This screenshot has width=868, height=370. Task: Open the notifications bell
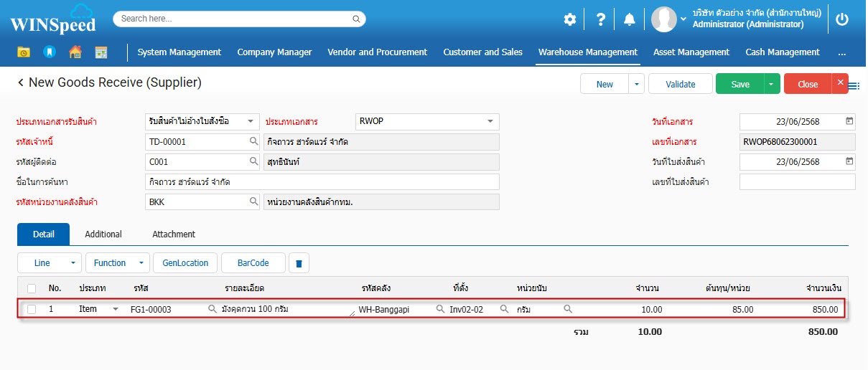coord(630,19)
